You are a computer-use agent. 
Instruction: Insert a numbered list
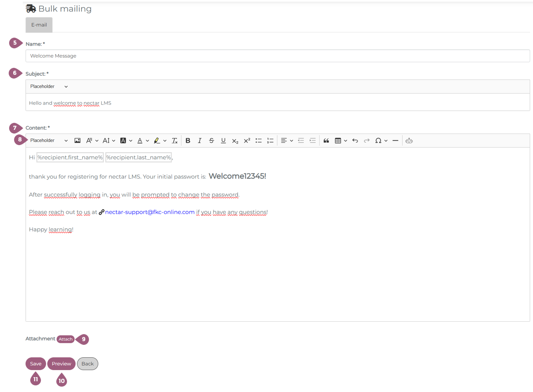coord(271,141)
